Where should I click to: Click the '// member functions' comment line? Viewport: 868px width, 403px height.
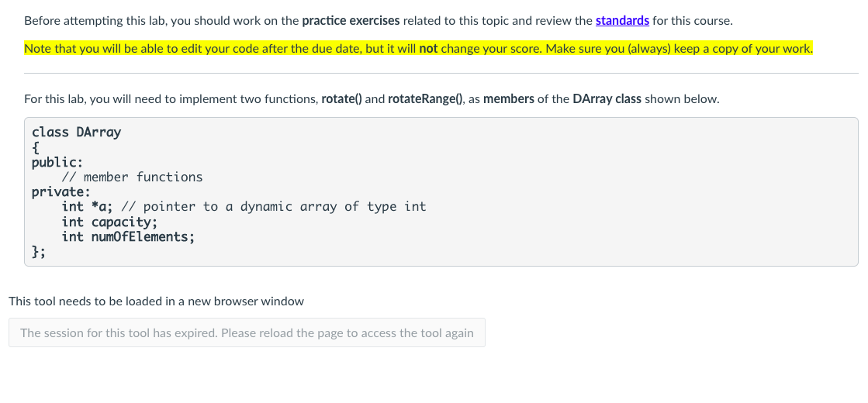click(133, 177)
